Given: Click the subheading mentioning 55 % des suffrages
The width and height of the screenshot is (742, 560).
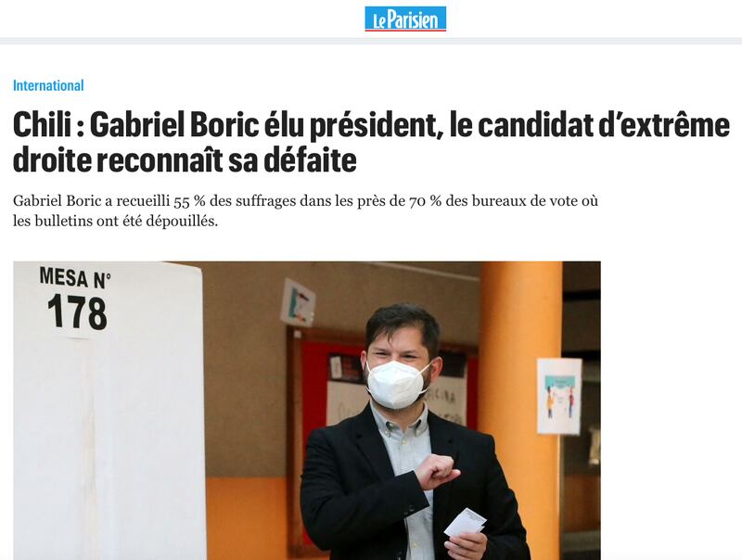Looking at the screenshot, I should [305, 210].
